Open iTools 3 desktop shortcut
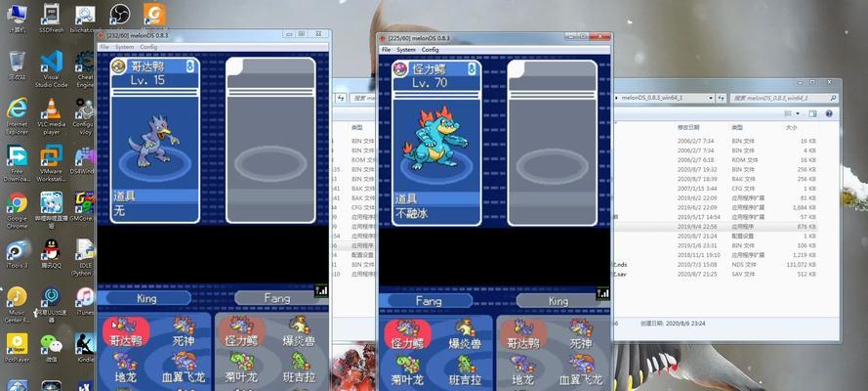Viewport: 868px width, 391px height. 17,253
